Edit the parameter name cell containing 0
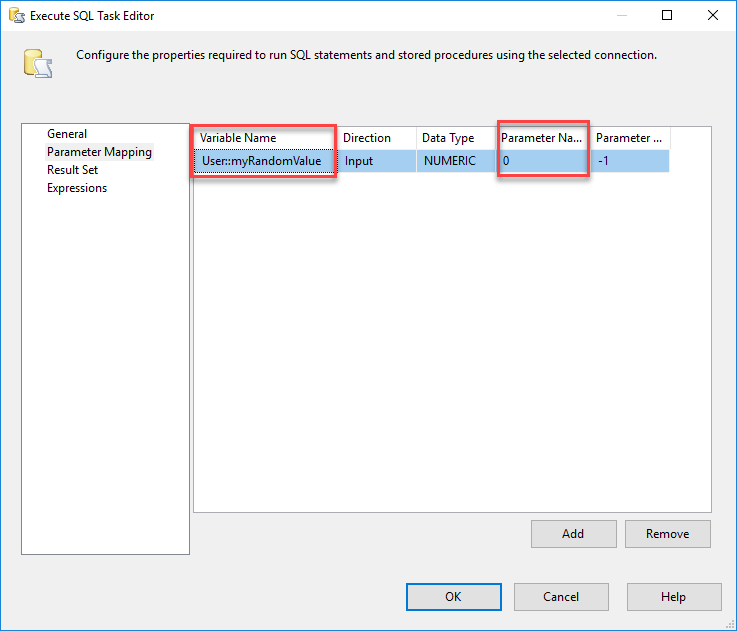The height and width of the screenshot is (631, 737). click(541, 161)
